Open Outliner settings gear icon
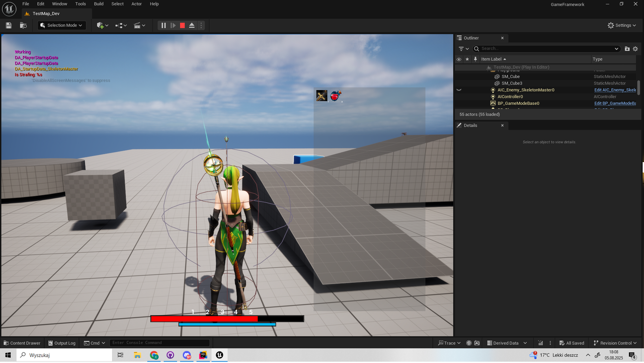The height and width of the screenshot is (363, 644). tap(635, 49)
